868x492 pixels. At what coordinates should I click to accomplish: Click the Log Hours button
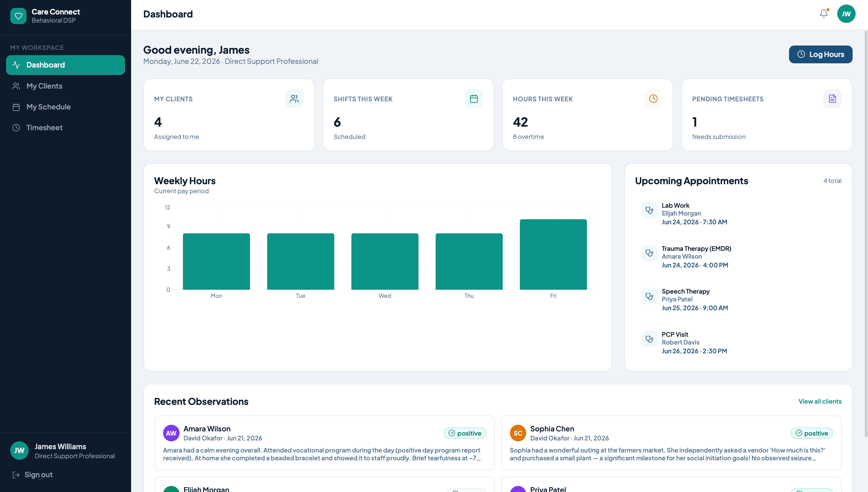click(x=820, y=54)
